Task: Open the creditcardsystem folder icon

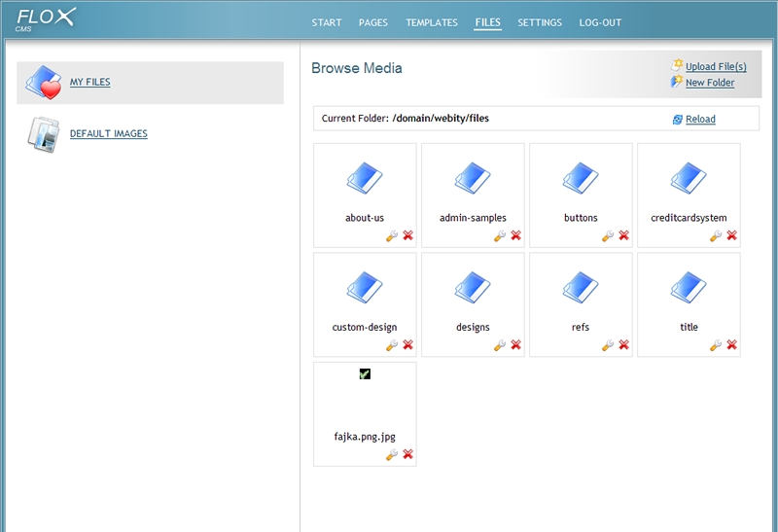Action: [x=689, y=177]
